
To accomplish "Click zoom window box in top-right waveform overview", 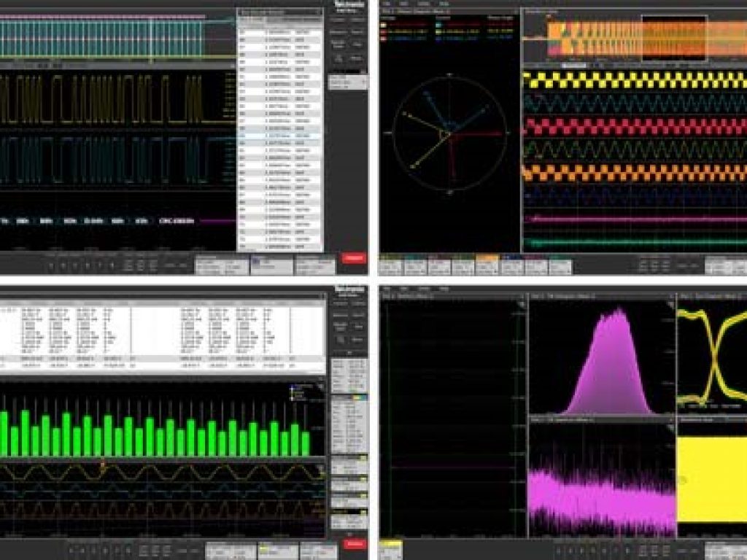I will (x=673, y=38).
